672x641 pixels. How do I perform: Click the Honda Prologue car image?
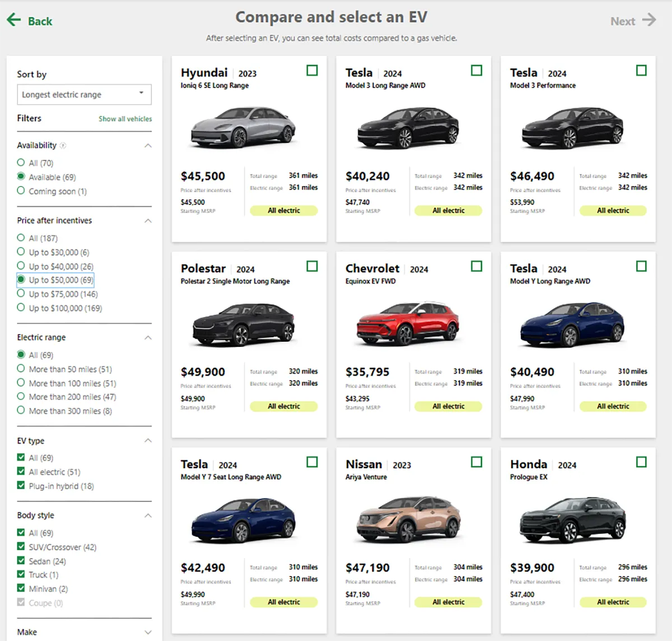[x=572, y=519]
